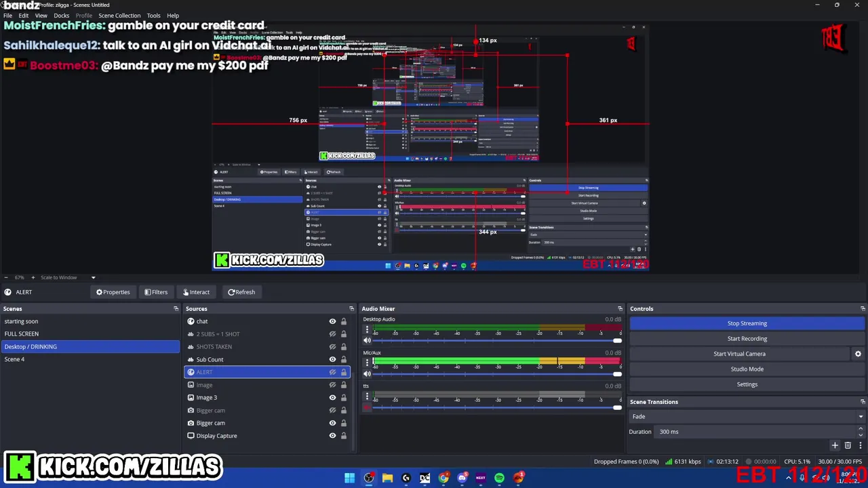Remove transition with trash icon
The width and height of the screenshot is (868, 488).
tap(848, 445)
